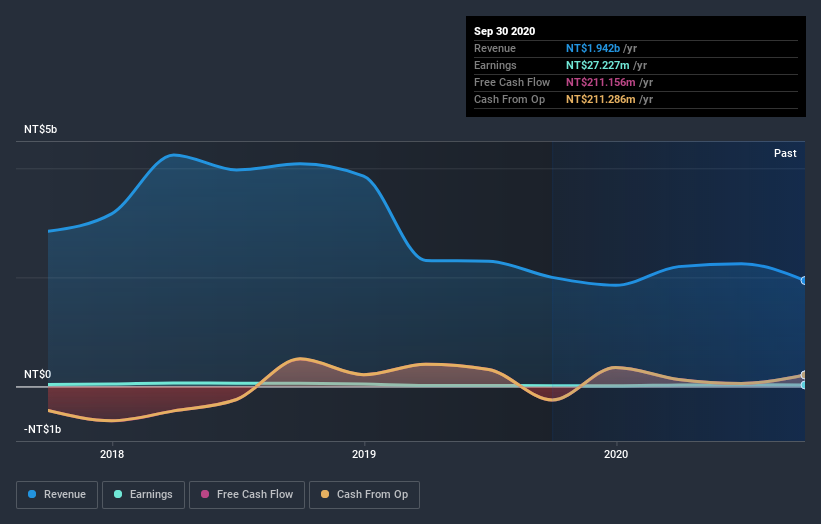Select the Revenue endpoint marker on the blue line
The width and height of the screenshot is (821, 524).
(804, 281)
